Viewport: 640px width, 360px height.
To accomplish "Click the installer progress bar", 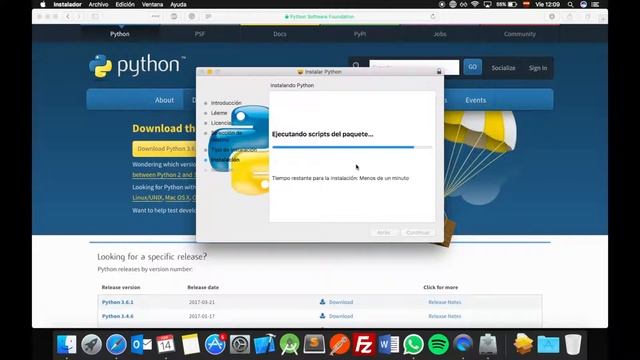I will 352,147.
